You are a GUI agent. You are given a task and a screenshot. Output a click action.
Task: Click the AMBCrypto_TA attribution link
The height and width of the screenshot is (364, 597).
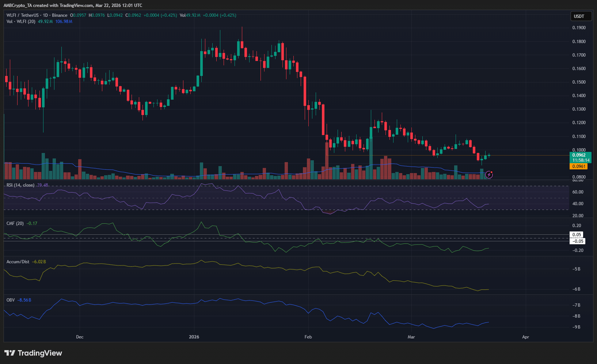coord(18,5)
